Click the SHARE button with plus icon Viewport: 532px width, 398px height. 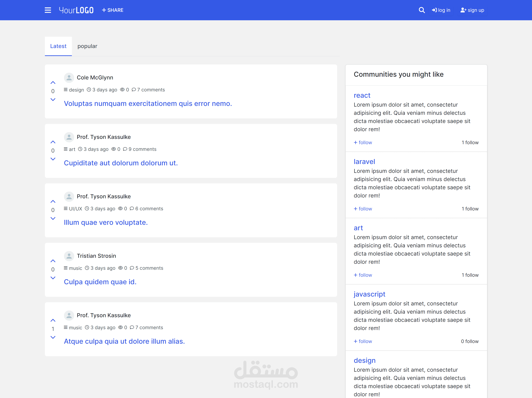point(113,10)
